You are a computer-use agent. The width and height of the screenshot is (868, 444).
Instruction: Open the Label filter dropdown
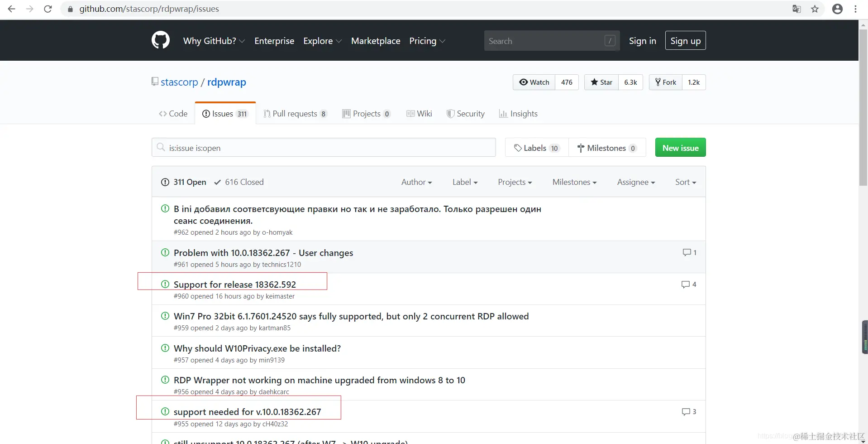click(465, 182)
